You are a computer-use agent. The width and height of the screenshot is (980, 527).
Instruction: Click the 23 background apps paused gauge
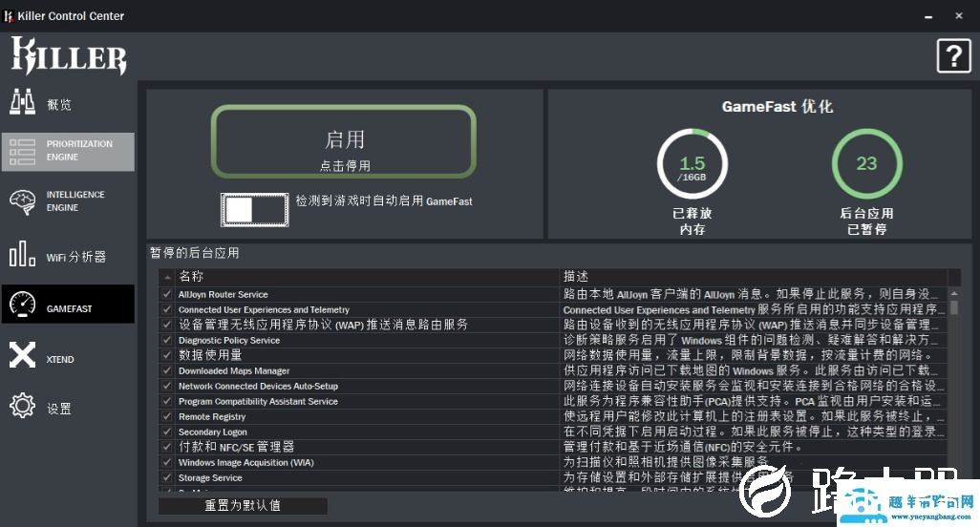click(x=867, y=164)
